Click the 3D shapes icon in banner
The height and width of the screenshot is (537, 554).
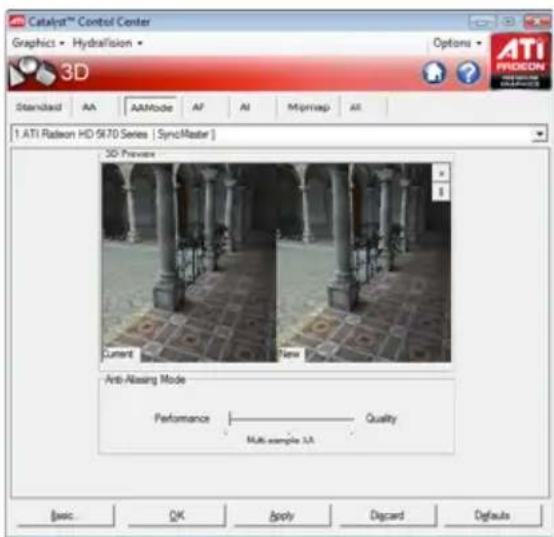(x=31, y=72)
